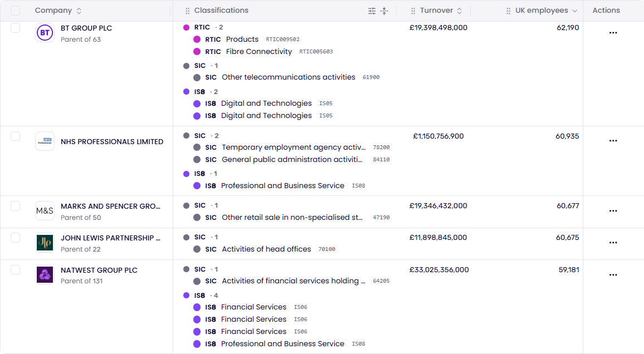
Task: Open actions menu for John Lewis Partnership
Action: tap(613, 243)
